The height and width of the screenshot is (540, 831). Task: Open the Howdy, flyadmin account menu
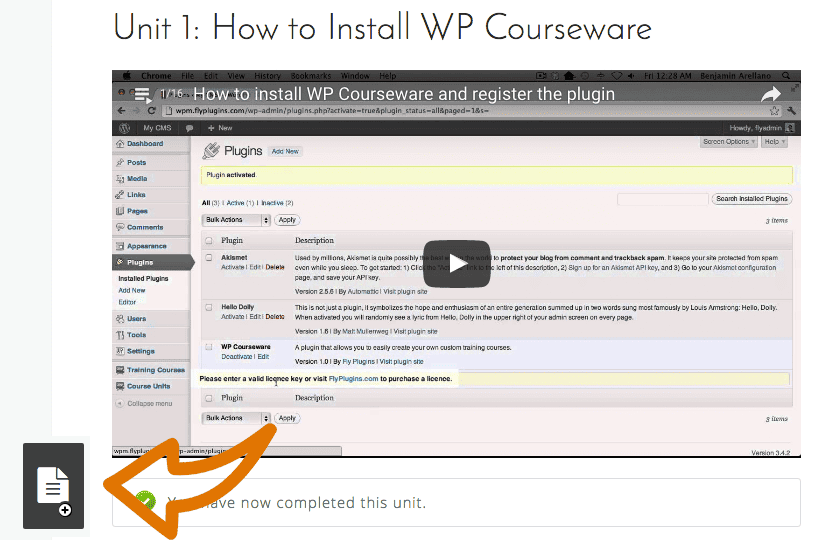click(761, 128)
